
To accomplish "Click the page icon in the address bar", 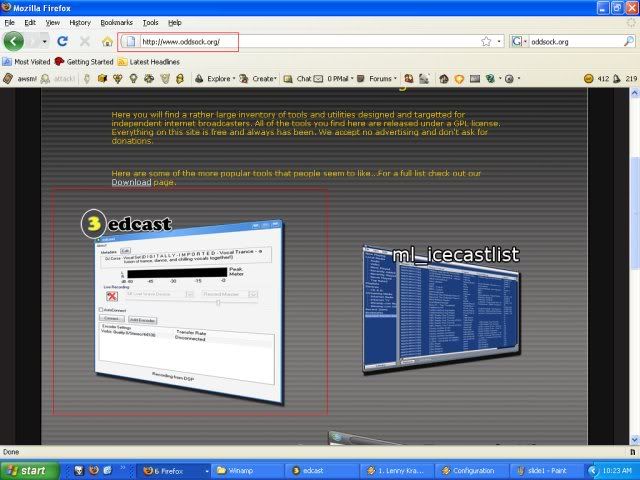I will coord(130,41).
